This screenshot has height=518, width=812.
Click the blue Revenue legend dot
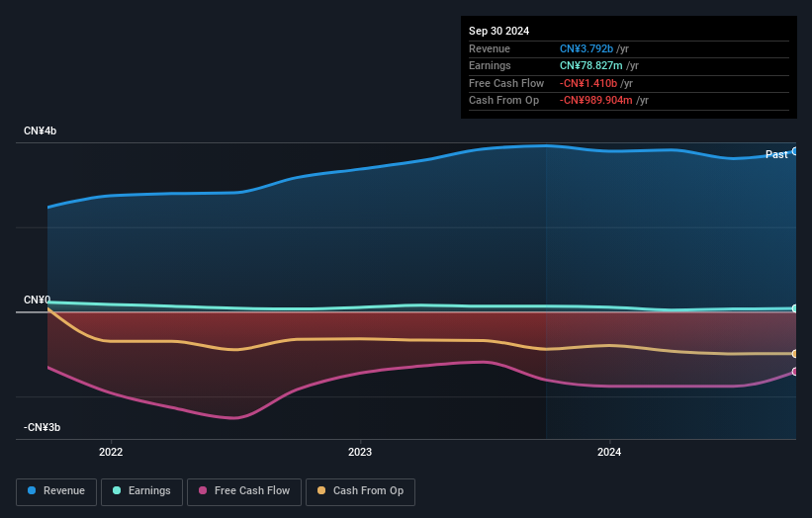pos(32,490)
